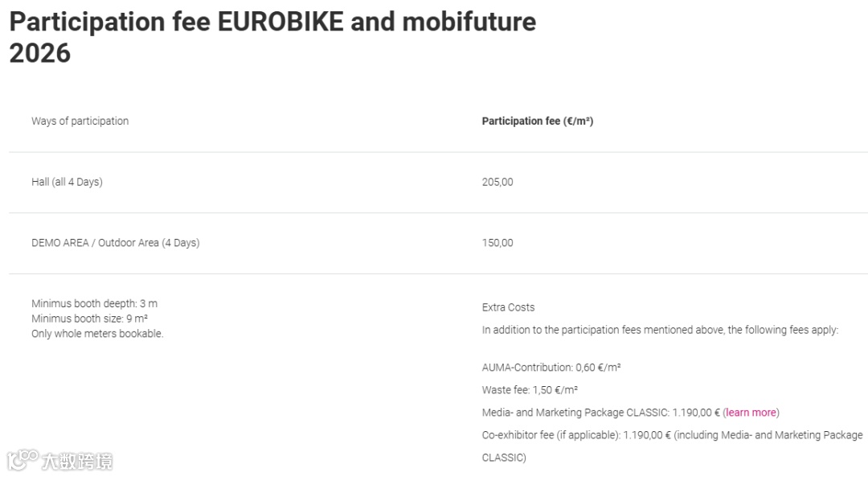Click the watermark logo icon

(x=23, y=460)
